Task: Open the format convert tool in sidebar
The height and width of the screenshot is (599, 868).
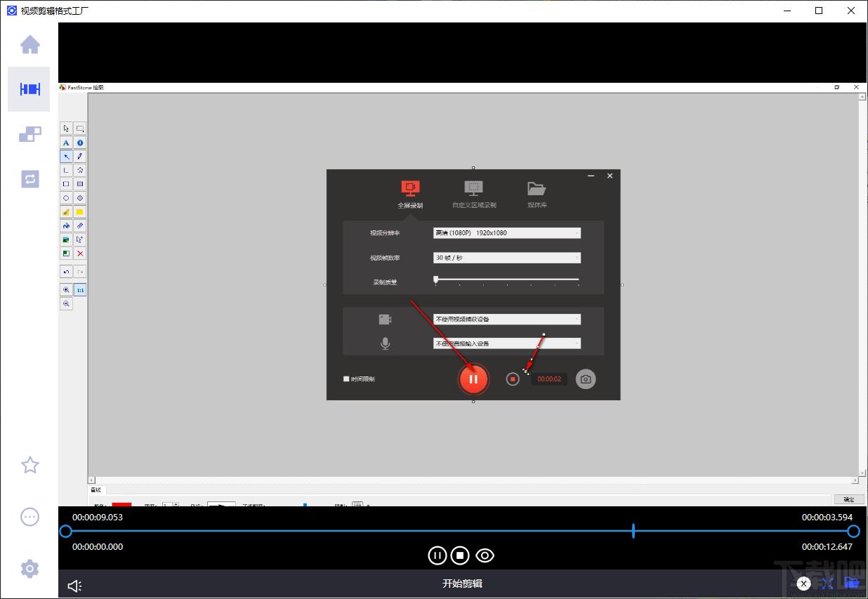Action: pyautogui.click(x=29, y=179)
